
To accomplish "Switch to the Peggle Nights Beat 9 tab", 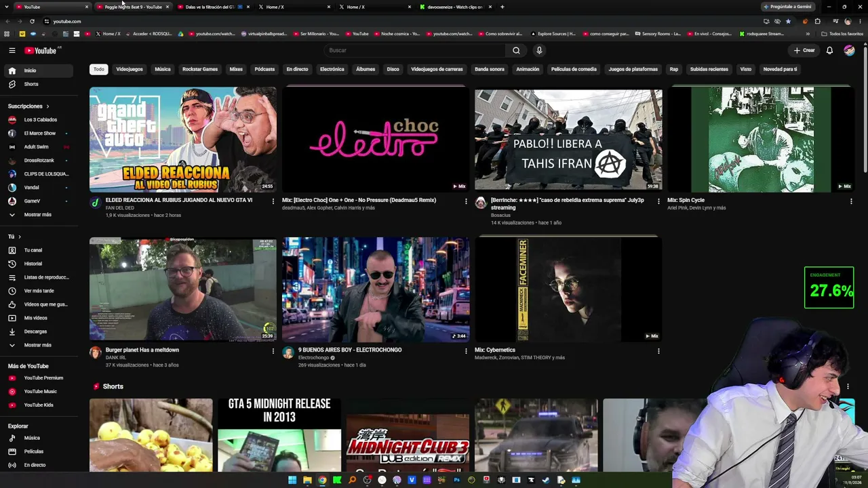I will point(133,7).
